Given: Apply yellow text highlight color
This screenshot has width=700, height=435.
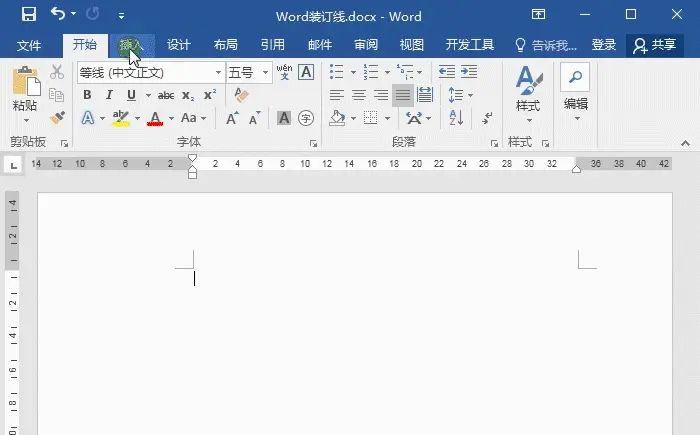Looking at the screenshot, I should click(121, 118).
